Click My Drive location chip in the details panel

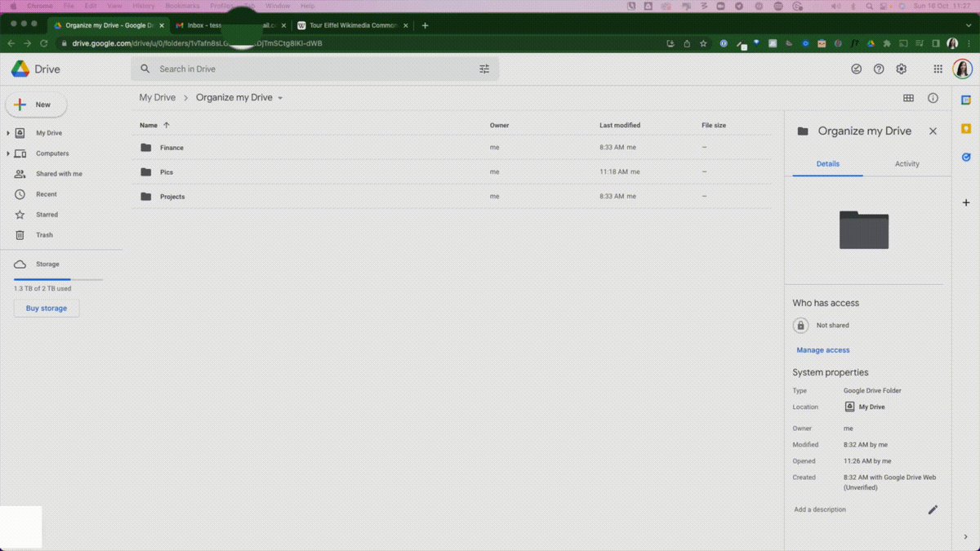865,407
